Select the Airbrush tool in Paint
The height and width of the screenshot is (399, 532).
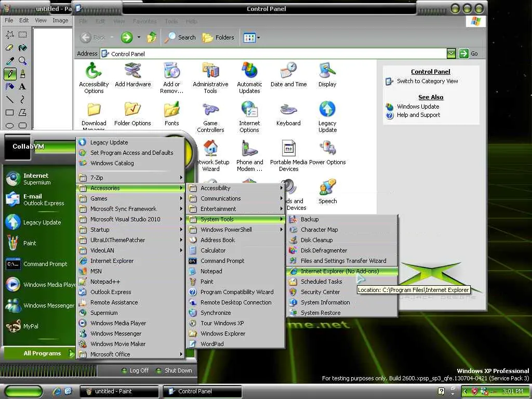point(10,87)
